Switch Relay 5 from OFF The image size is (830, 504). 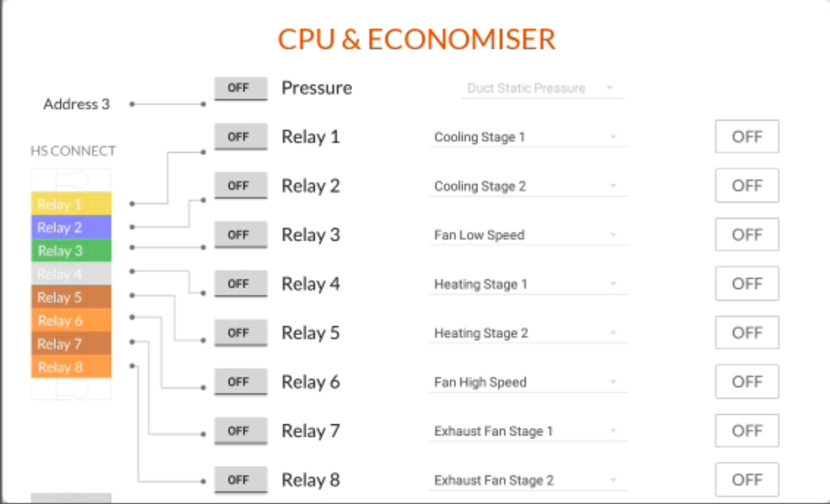tap(240, 333)
